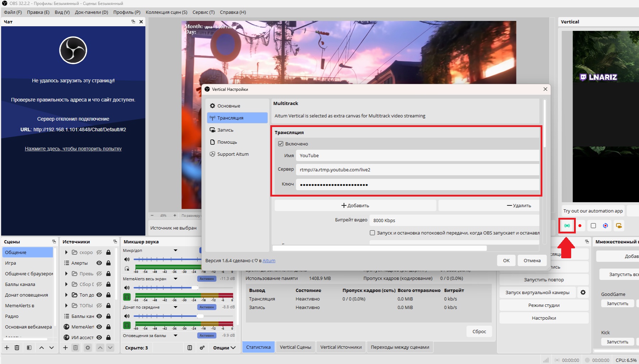
Task: Close the Чат dock panel
Action: point(141,22)
